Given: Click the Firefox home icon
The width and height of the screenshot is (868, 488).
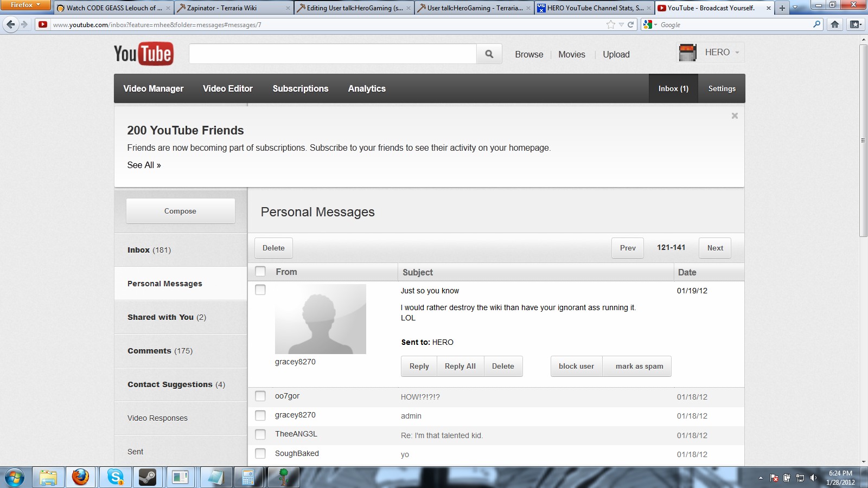Looking at the screenshot, I should point(835,24).
